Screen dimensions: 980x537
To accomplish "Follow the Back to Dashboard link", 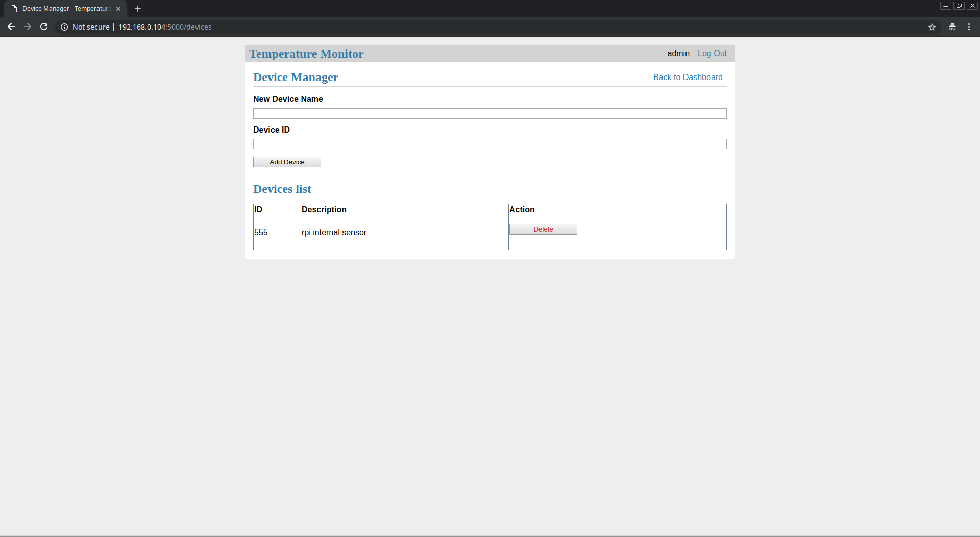I will (688, 77).
